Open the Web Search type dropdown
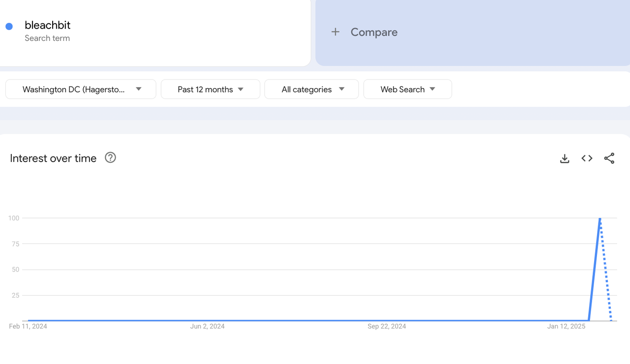 (408, 89)
